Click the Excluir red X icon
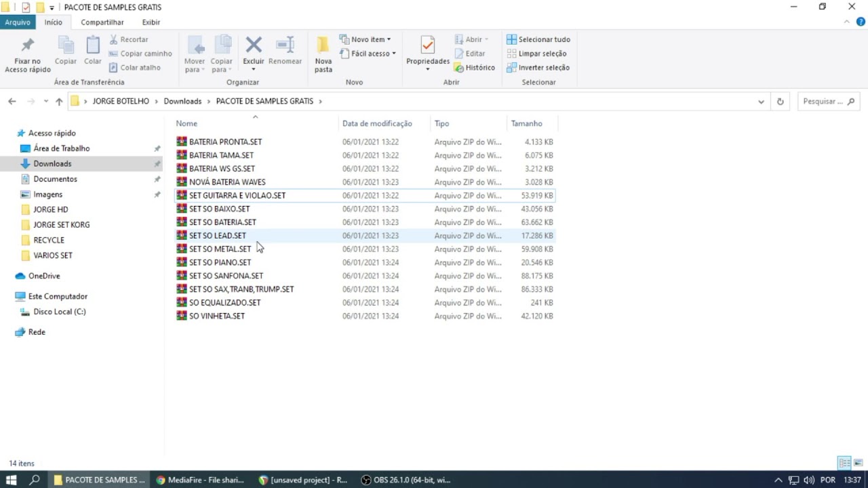The width and height of the screenshot is (868, 488). click(254, 45)
